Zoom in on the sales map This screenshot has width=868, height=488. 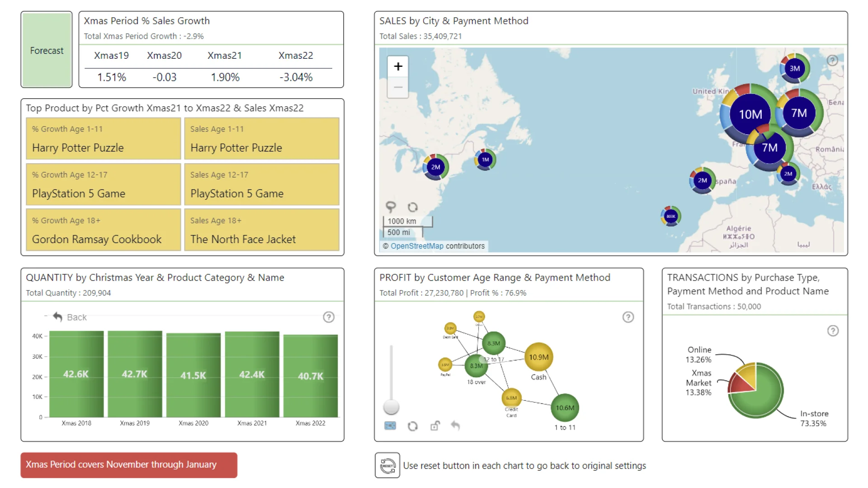point(398,66)
